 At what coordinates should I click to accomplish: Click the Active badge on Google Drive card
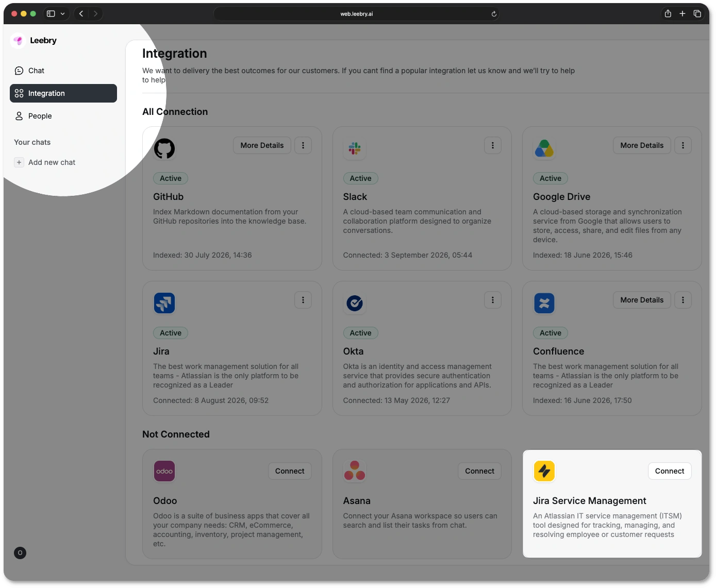551,178
